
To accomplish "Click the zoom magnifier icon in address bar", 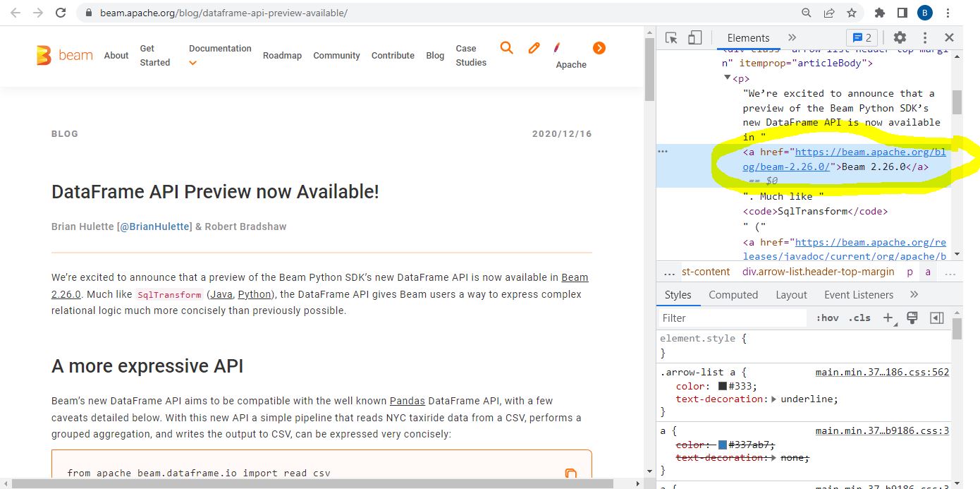I will click(807, 13).
